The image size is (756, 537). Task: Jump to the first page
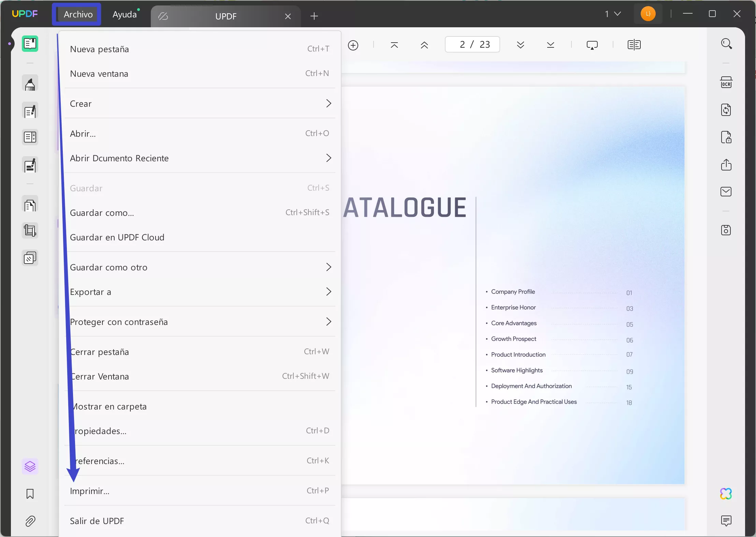coord(394,45)
